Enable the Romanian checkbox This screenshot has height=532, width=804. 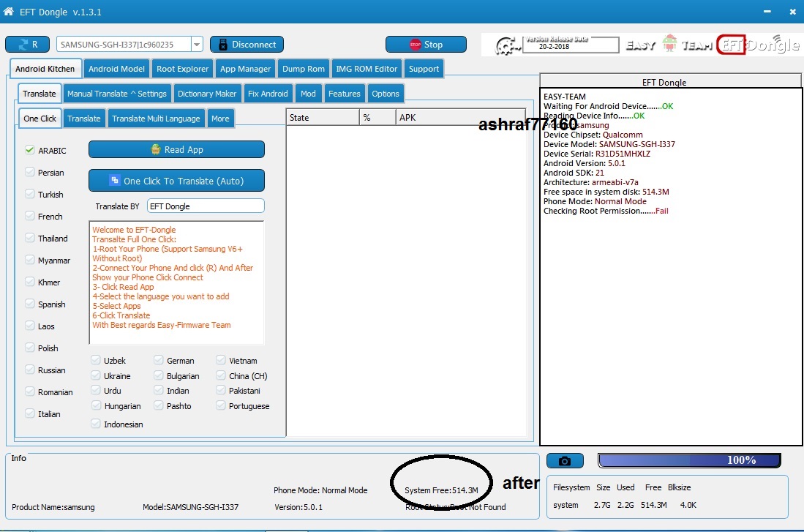tap(30, 391)
